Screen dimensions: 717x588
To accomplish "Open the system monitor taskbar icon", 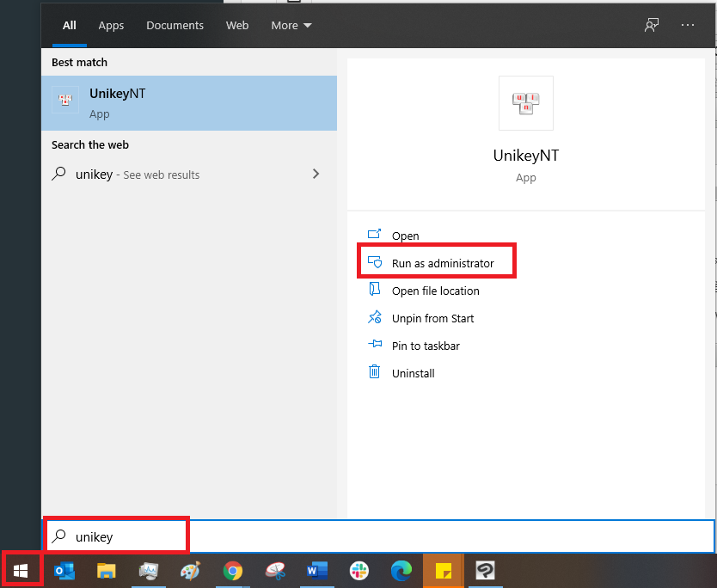I will (x=149, y=571).
